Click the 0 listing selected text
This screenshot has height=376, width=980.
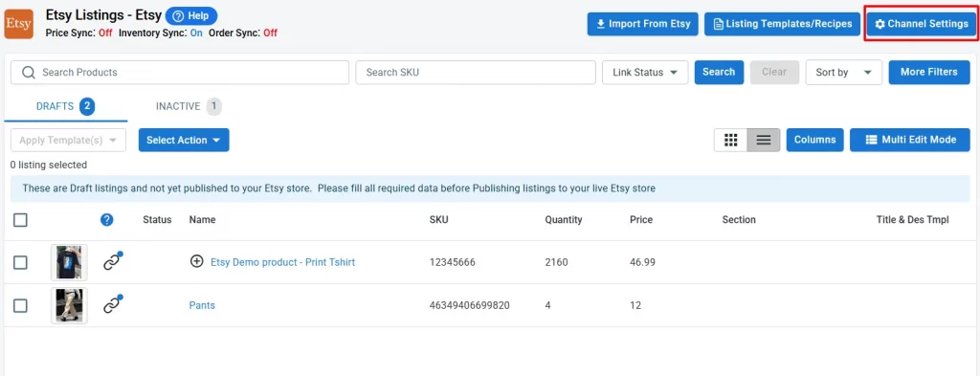coord(49,165)
